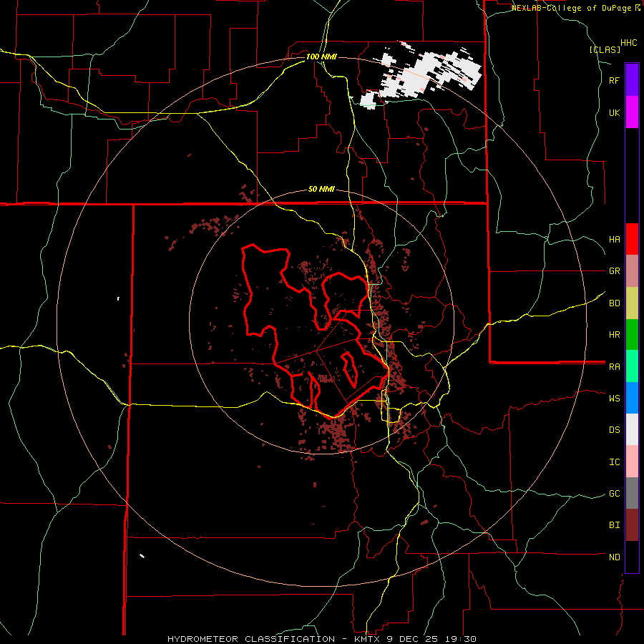
Task: Click the light pink IC color swatch
Action: click(632, 462)
